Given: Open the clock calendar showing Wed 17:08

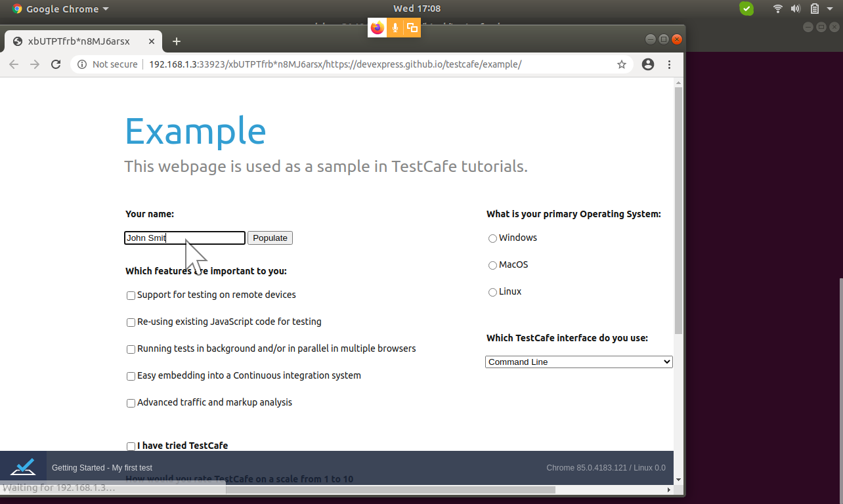Looking at the screenshot, I should pos(417,9).
